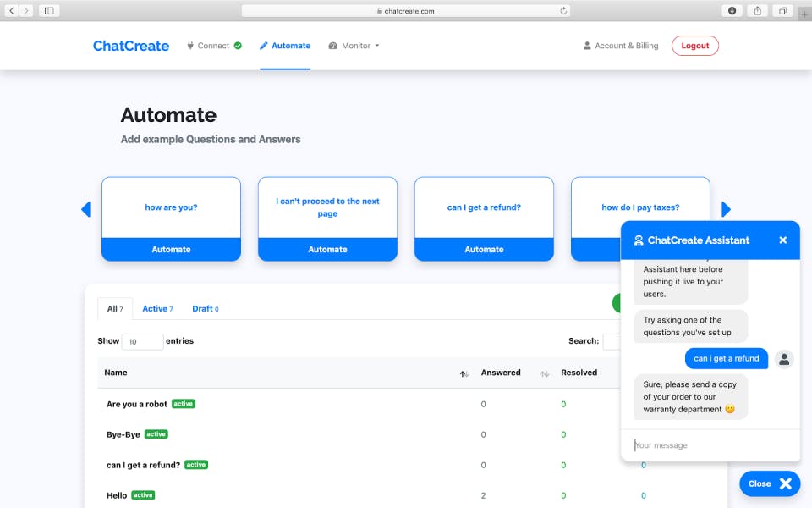
Task: Click the Safari sidebar toggle icon
Action: click(x=48, y=11)
